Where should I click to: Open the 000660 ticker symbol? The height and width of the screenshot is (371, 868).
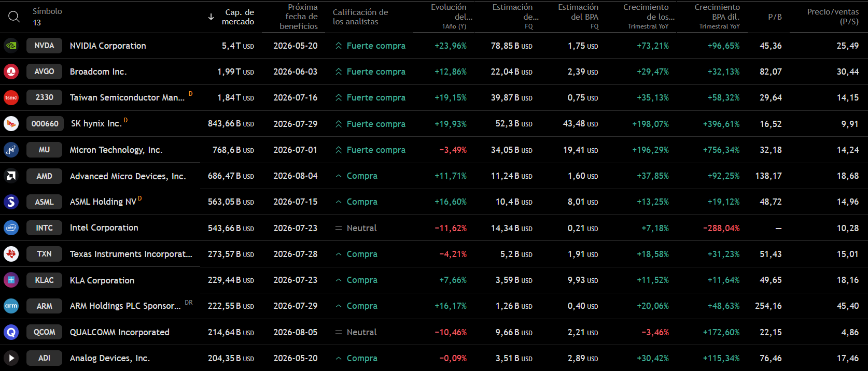pos(45,123)
